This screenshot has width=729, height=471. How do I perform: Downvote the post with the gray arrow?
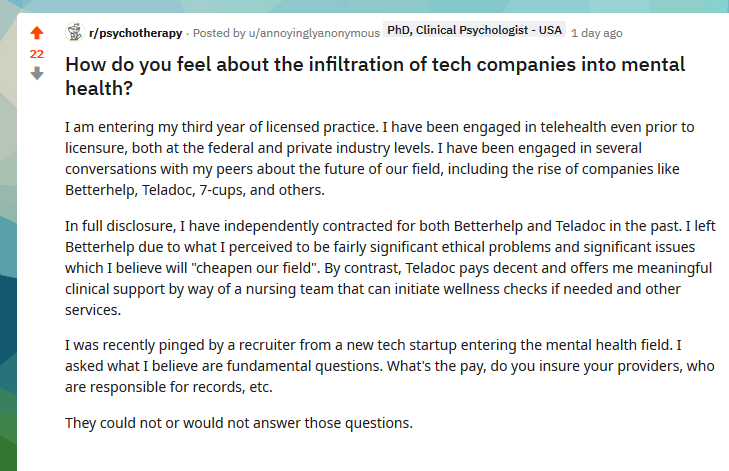[37, 73]
